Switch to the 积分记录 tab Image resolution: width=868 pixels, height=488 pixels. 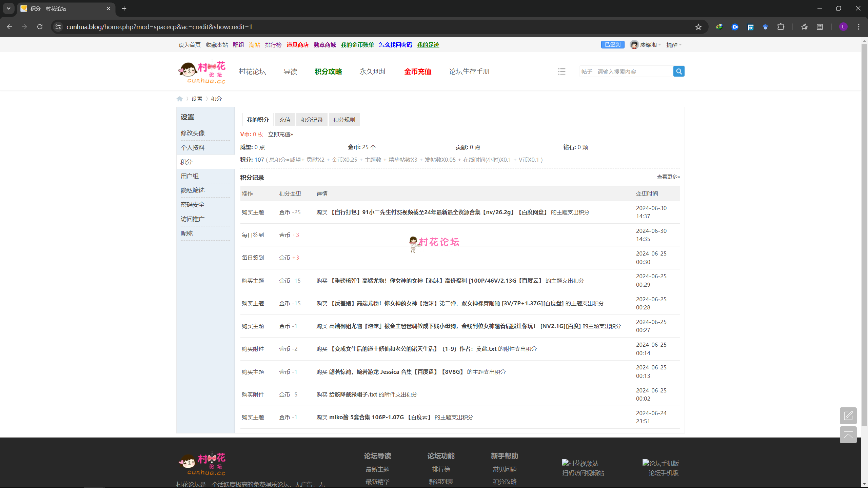(312, 120)
